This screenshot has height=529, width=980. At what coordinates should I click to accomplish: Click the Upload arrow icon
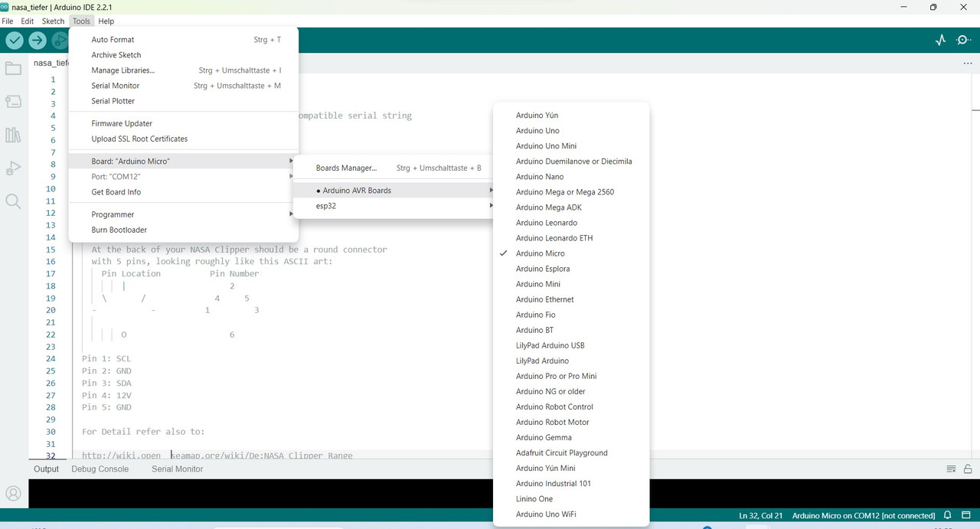[38, 41]
